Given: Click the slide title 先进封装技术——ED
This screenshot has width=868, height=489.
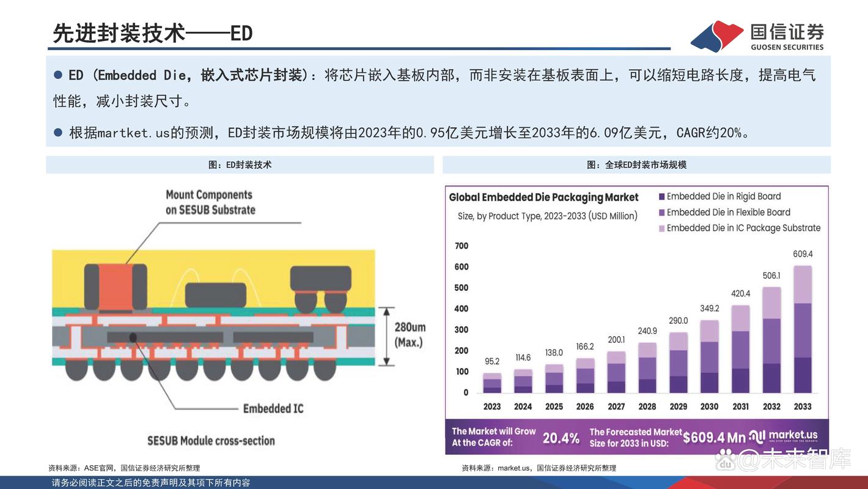Looking at the screenshot, I should click(153, 33).
